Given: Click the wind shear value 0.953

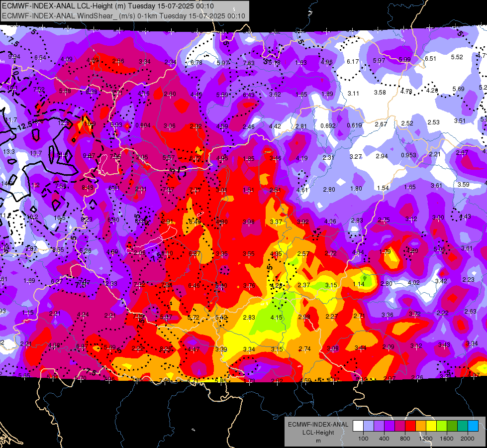Looking at the screenshot, I should [408, 155].
